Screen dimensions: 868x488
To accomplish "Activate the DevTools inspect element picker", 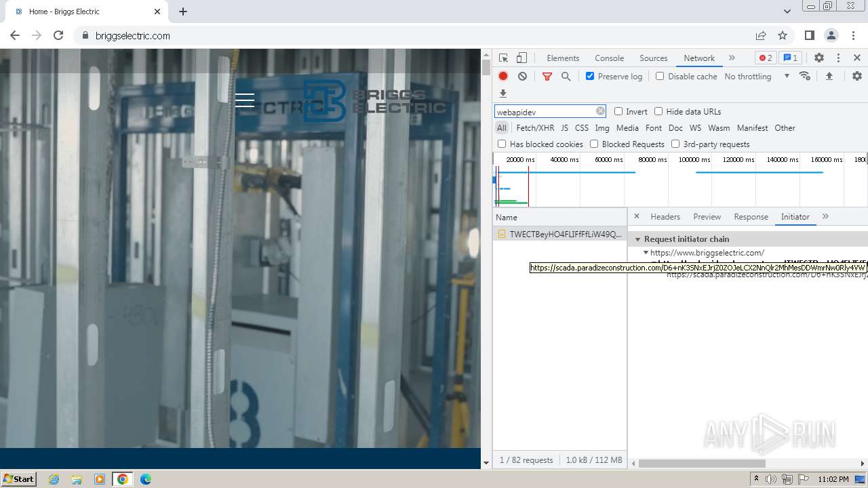I will click(503, 58).
